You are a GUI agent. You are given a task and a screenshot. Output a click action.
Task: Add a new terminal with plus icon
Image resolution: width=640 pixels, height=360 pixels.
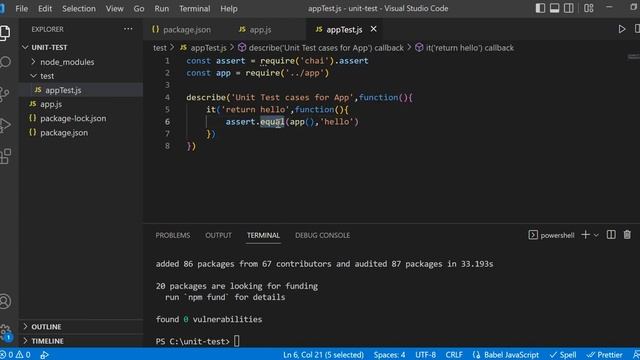pos(585,235)
